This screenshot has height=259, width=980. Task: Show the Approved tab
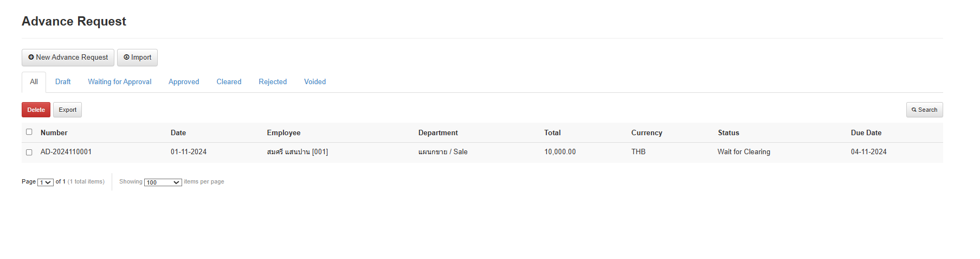(x=184, y=82)
